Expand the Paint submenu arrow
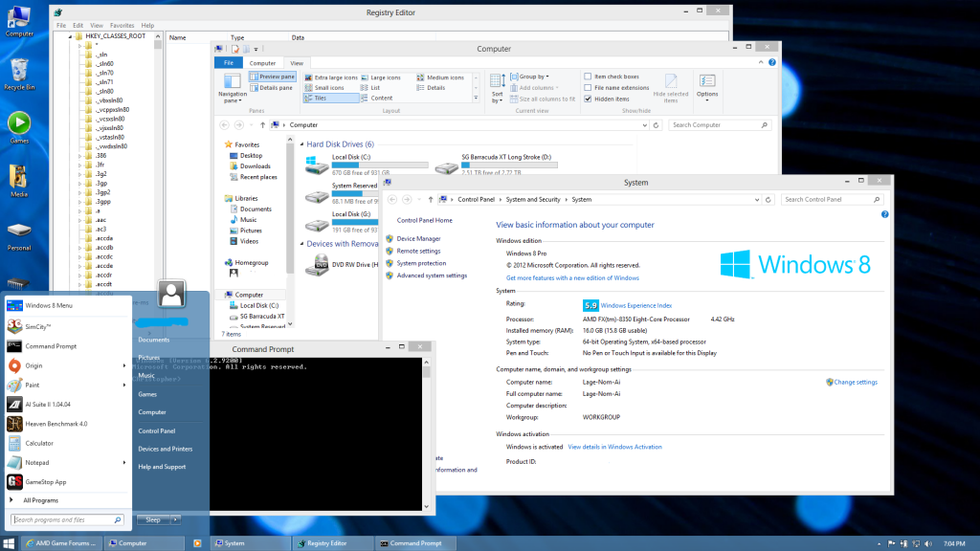Screen dimensions: 980x551 [124, 385]
